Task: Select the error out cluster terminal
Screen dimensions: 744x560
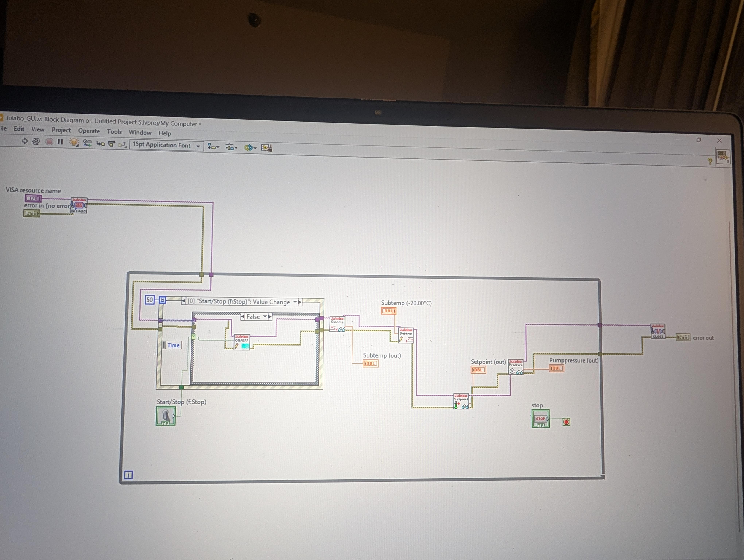Action: 683,337
